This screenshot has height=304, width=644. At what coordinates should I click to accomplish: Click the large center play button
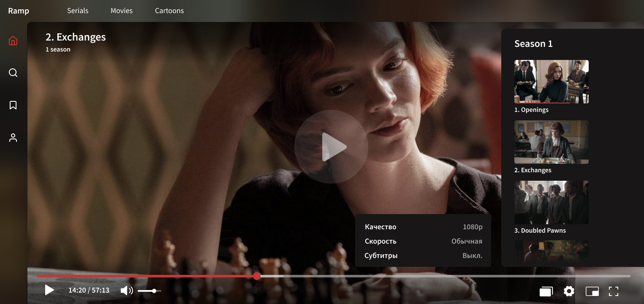331,147
